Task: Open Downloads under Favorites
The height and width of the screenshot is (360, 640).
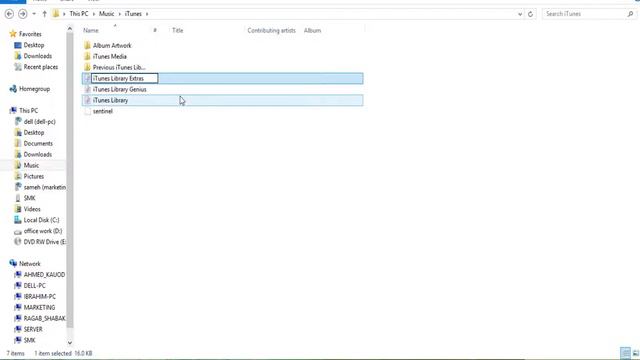Action: point(38,56)
